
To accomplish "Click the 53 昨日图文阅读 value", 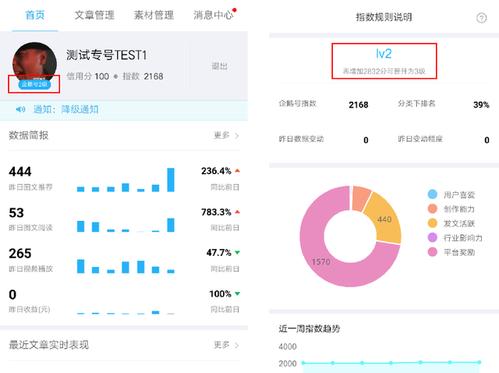I will (x=16, y=213).
